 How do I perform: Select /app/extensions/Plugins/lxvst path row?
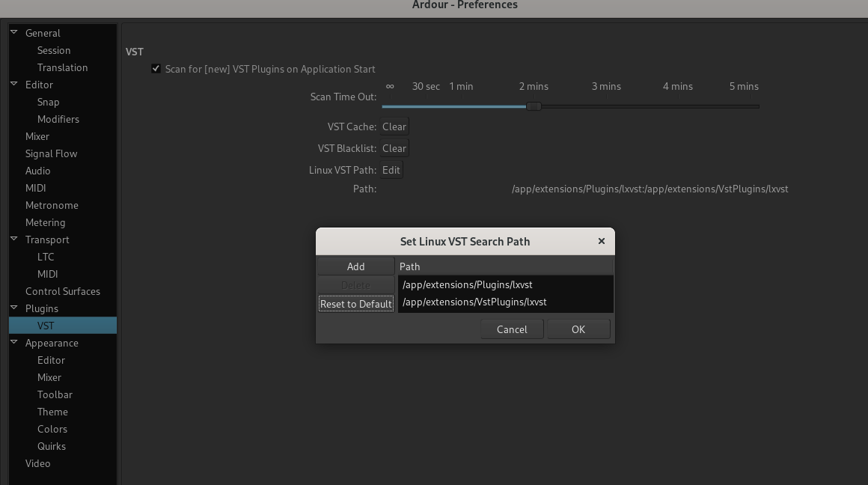(x=505, y=284)
